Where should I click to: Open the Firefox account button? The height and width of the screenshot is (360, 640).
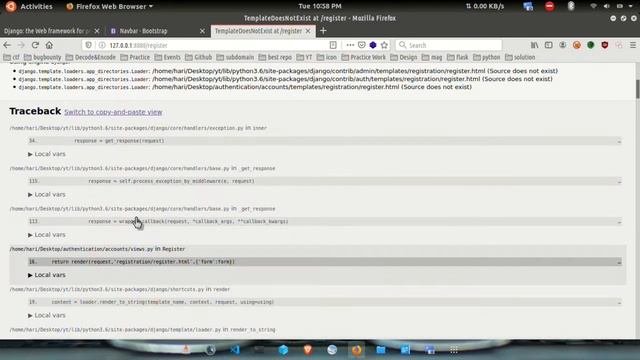point(562,45)
